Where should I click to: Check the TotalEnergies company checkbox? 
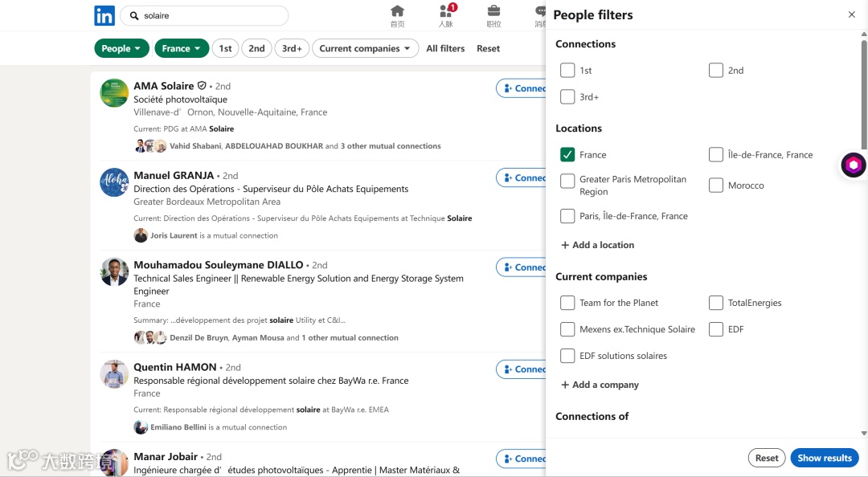tap(716, 303)
